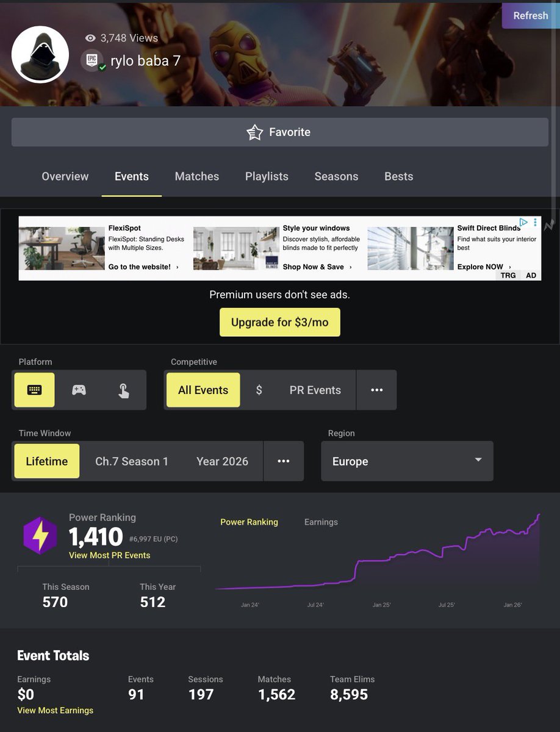Click the Event Totals heading
Viewport: 560px width, 732px height.
point(53,656)
